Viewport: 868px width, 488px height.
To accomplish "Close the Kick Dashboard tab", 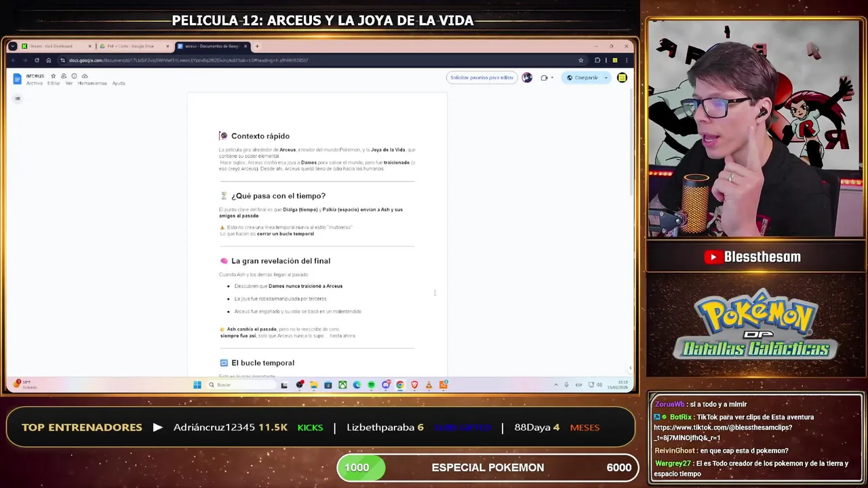I will pos(90,46).
